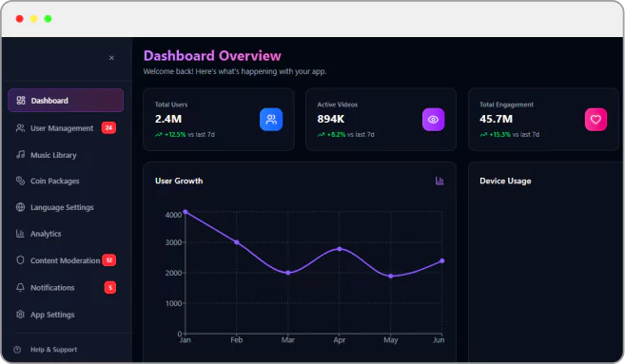Click the +15.3% vs last 7d text
The width and height of the screenshot is (625, 364).
515,135
